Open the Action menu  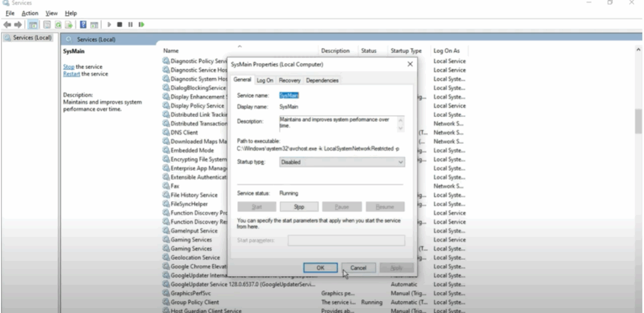pos(30,13)
